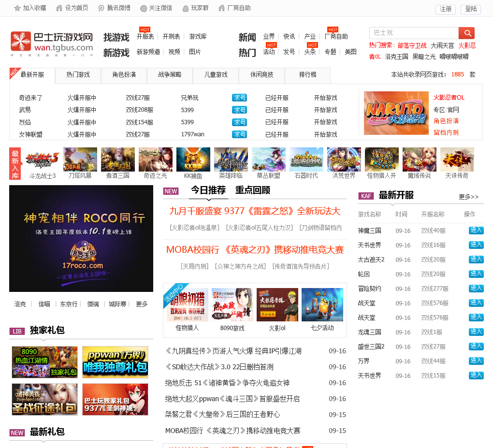Open the 游戏库 nav link
The image size is (493, 448).
point(198,36)
